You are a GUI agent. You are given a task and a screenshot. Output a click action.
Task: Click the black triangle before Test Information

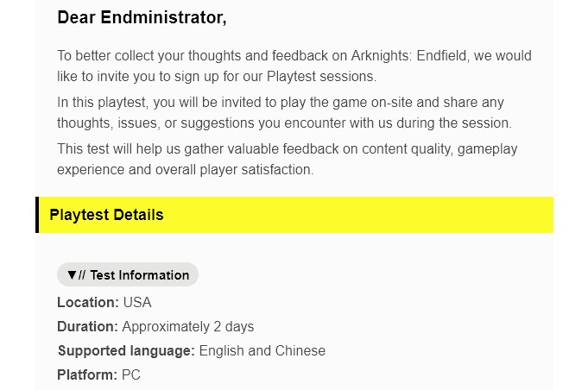point(72,274)
